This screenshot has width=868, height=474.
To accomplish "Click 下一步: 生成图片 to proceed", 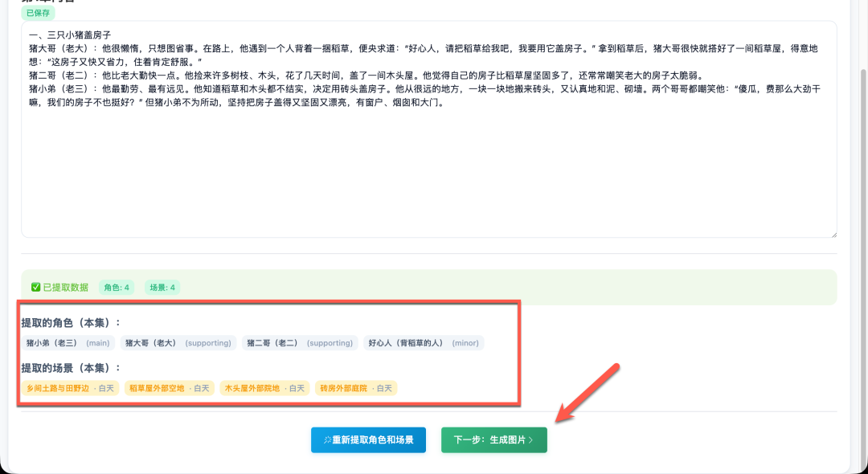I will pyautogui.click(x=493, y=439).
